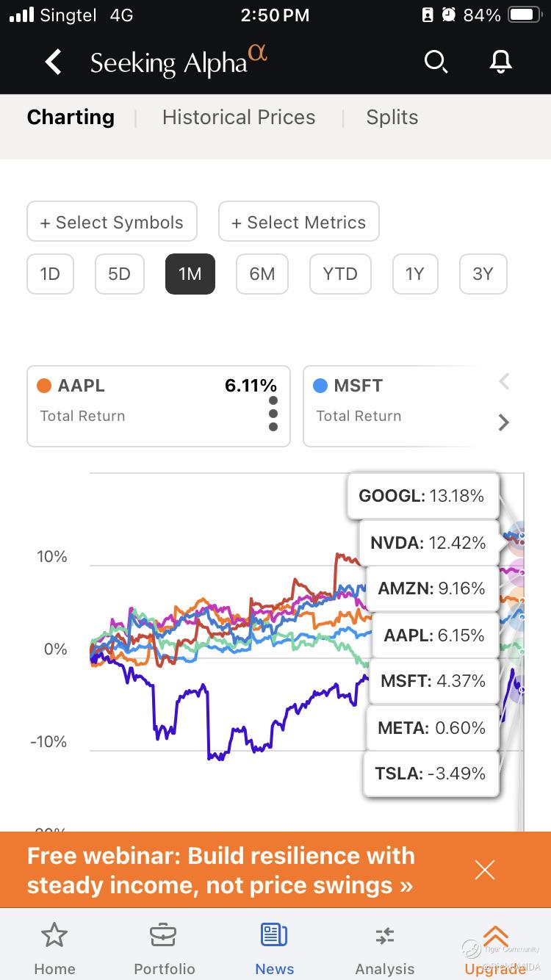Tap the Upgrade icon

point(496,937)
